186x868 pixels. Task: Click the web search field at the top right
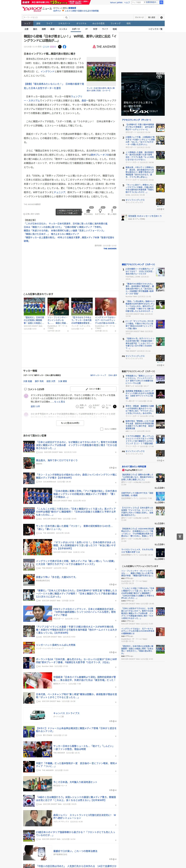(145, 2)
